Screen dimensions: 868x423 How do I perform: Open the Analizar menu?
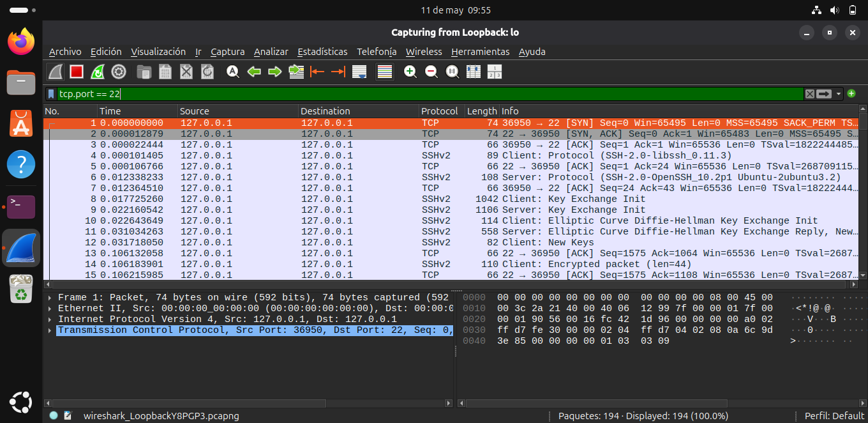click(x=271, y=52)
